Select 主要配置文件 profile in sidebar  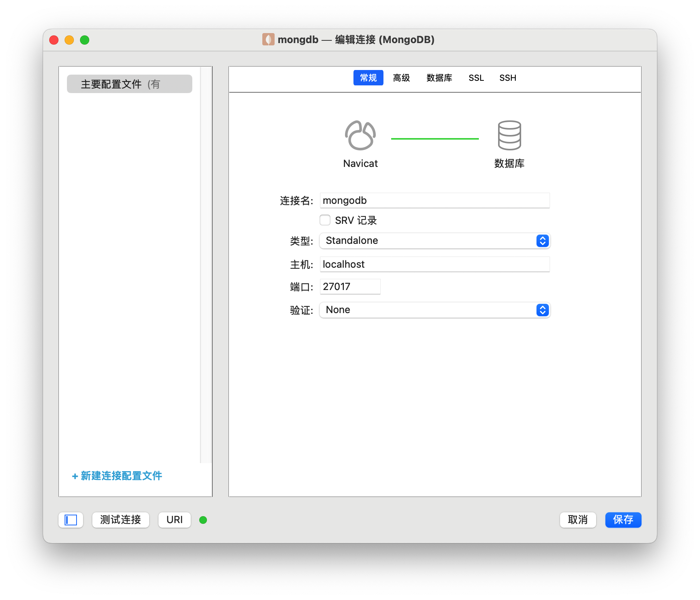(130, 84)
